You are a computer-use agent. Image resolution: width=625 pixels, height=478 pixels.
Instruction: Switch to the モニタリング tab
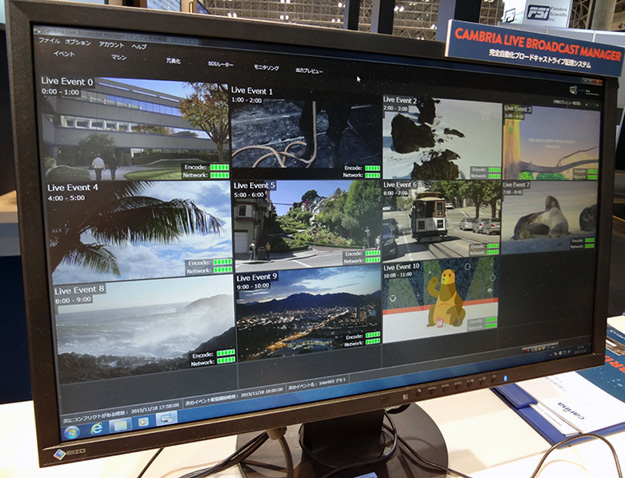point(267,67)
